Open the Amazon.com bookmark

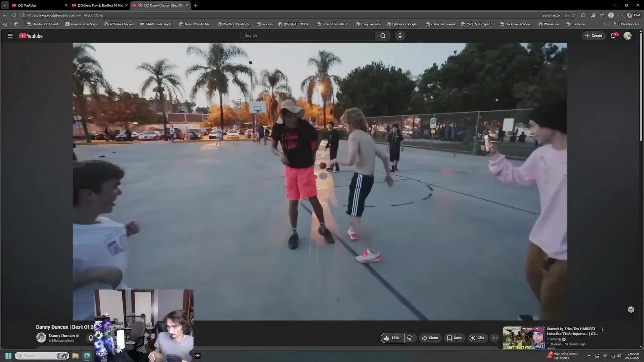pos(82,24)
